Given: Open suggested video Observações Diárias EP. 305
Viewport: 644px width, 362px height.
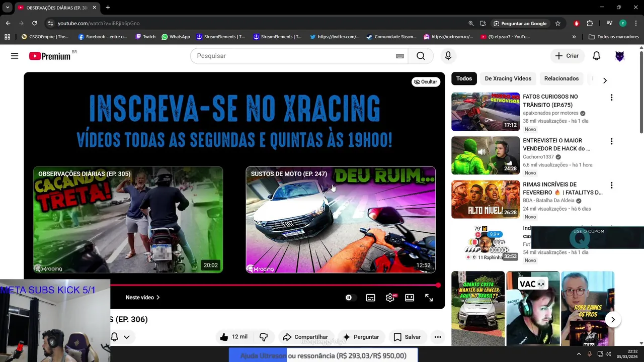Looking at the screenshot, I should coord(128,220).
